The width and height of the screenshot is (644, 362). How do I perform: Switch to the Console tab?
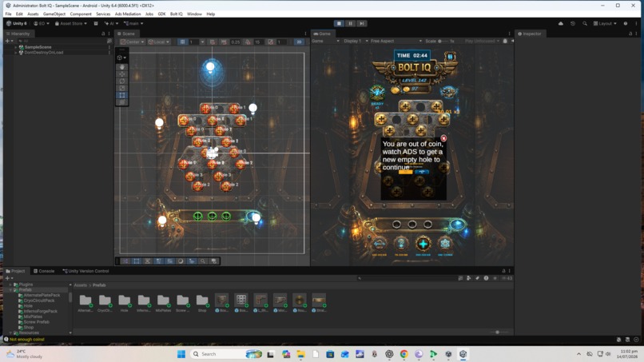click(x=43, y=271)
